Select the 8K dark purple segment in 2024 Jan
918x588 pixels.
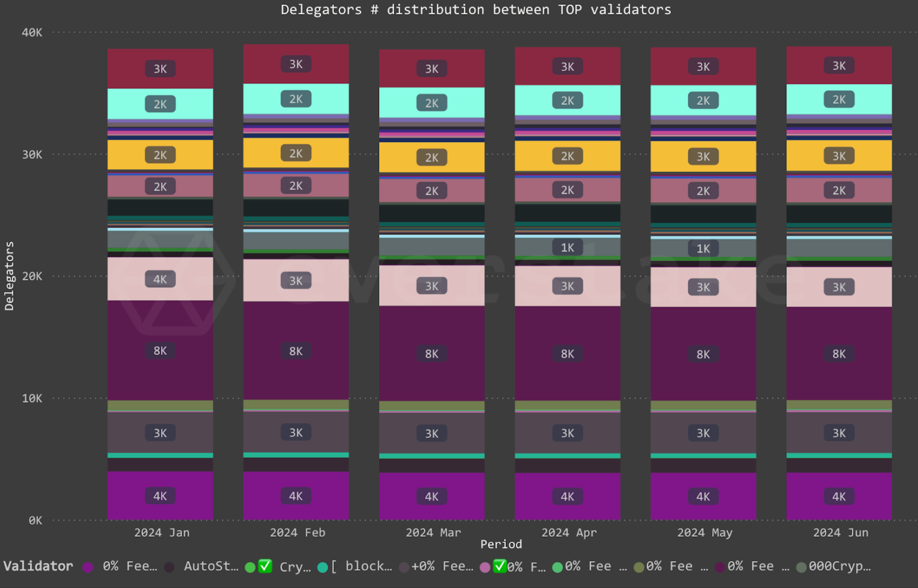pyautogui.click(x=160, y=350)
